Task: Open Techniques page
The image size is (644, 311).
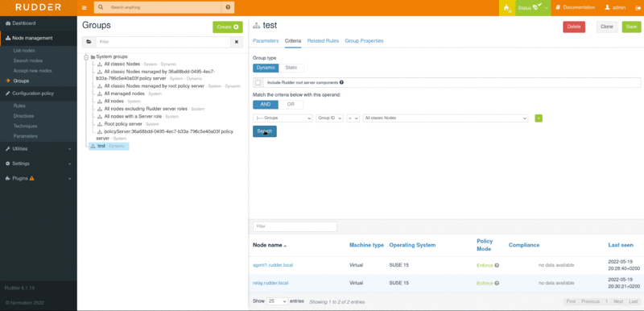Action: (25, 126)
